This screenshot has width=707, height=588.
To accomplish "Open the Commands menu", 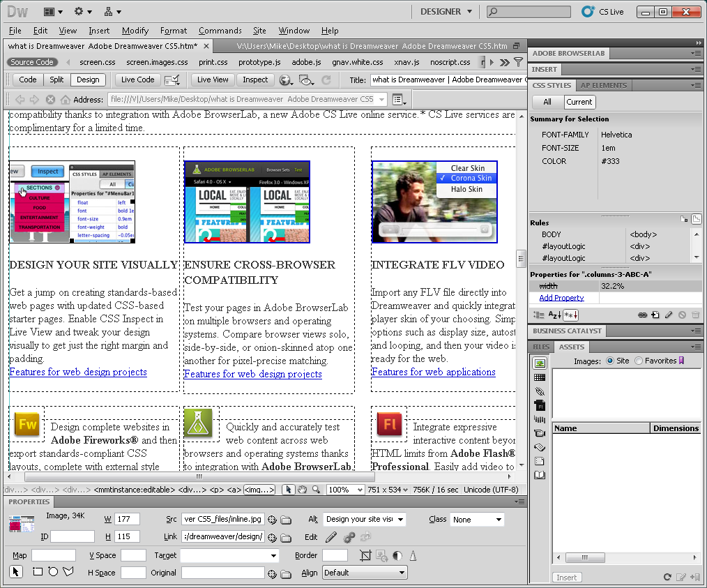I will click(x=220, y=31).
